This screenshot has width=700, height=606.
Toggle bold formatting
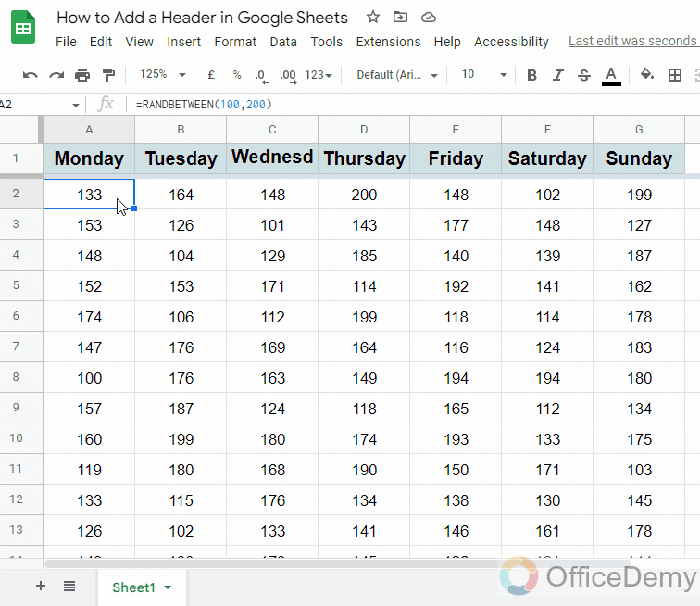coord(531,75)
